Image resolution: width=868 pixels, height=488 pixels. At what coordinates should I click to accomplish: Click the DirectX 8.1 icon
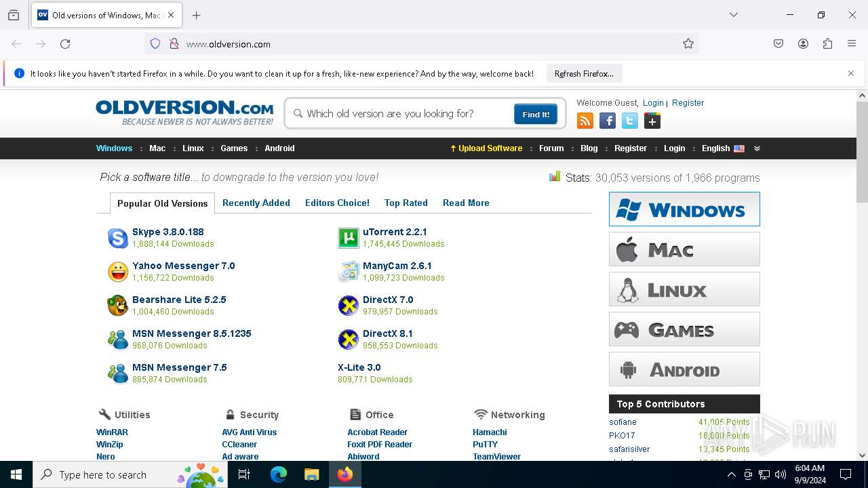(x=348, y=340)
